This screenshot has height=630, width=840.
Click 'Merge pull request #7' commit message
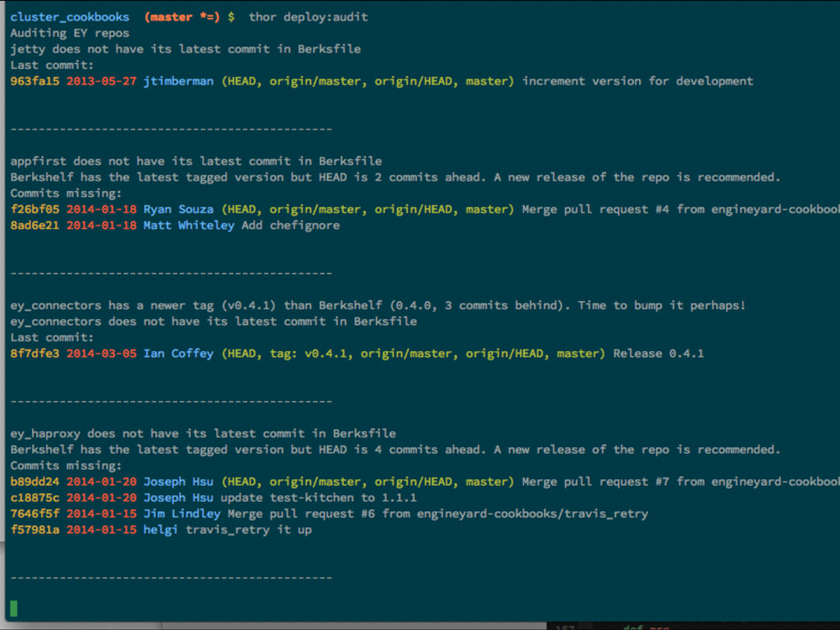(x=681, y=482)
